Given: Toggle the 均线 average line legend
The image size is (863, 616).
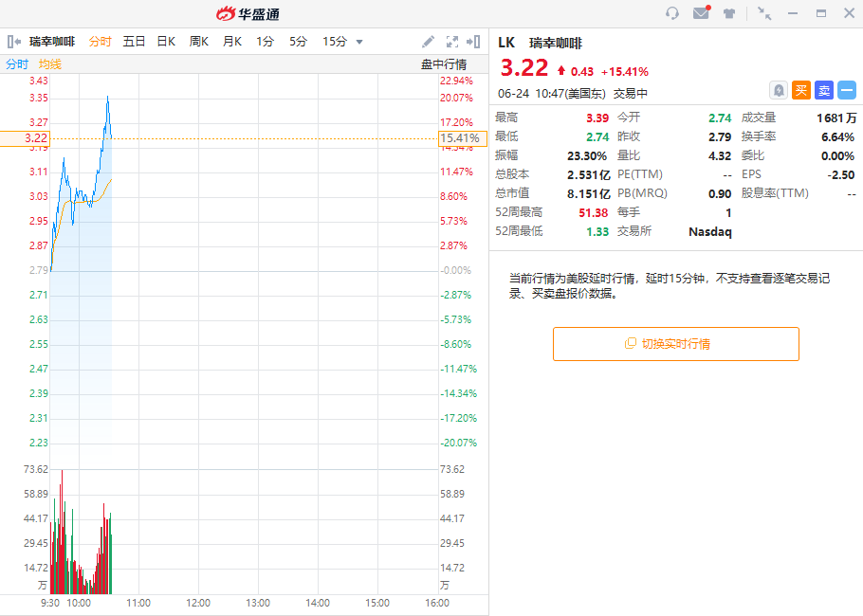Looking at the screenshot, I should click(x=50, y=64).
